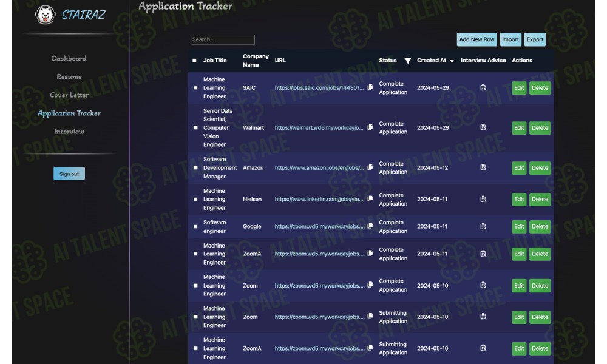Click the 'Nielsen' company name cell
Viewport: 607px width, 364px height.
tap(252, 199)
